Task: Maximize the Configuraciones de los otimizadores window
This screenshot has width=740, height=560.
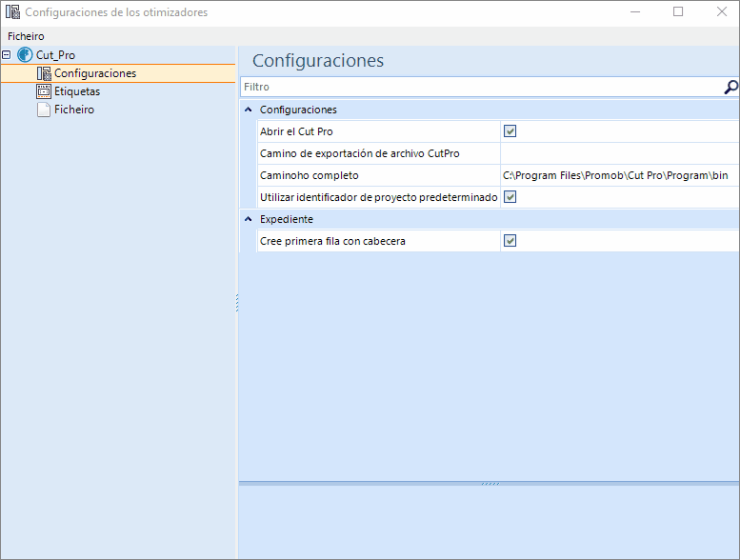Action: [678, 11]
